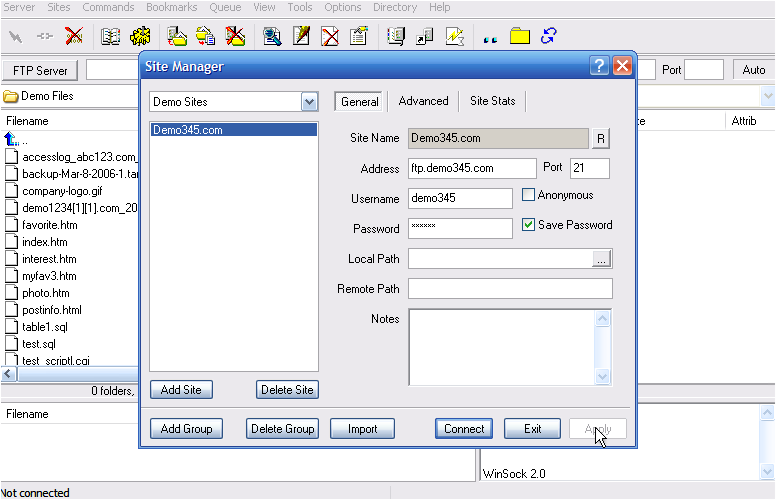Click the two blue dots toolbar icon
Screen dimensions: 776x500
click(x=490, y=38)
